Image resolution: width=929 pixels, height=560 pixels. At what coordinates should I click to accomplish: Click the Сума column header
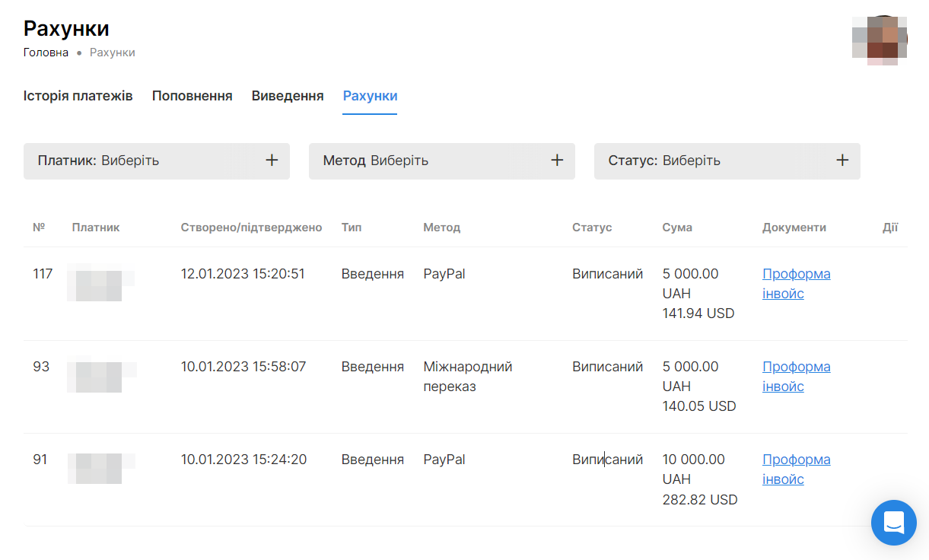(677, 228)
